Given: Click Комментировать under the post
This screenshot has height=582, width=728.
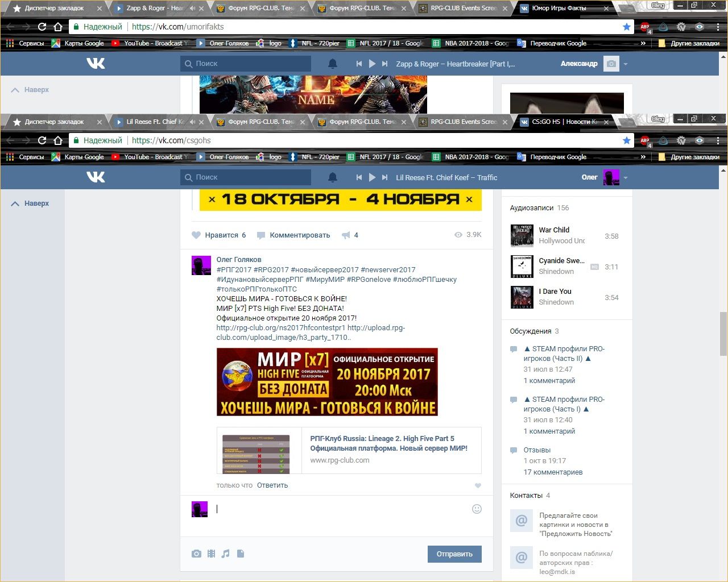Looking at the screenshot, I should coord(293,235).
